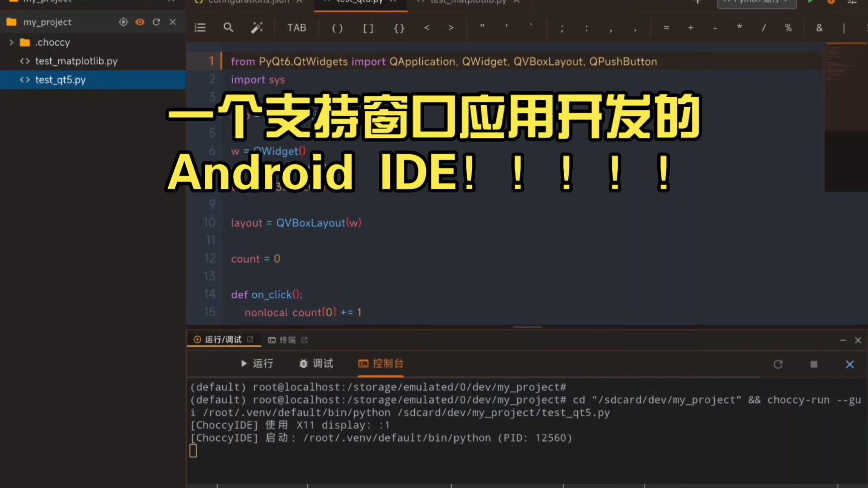Viewport: 868px width, 488px height.
Task: Switch to the 终端 terminal tab
Action: [x=287, y=340]
